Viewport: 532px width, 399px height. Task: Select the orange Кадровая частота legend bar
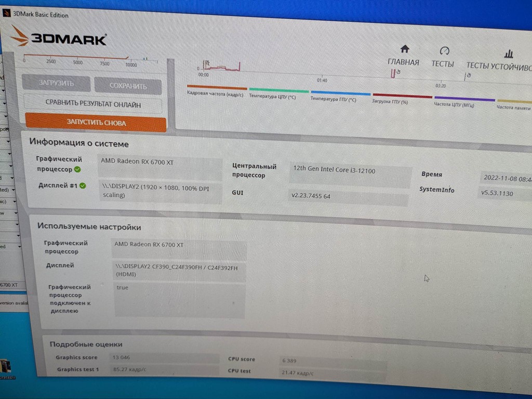[217, 87]
